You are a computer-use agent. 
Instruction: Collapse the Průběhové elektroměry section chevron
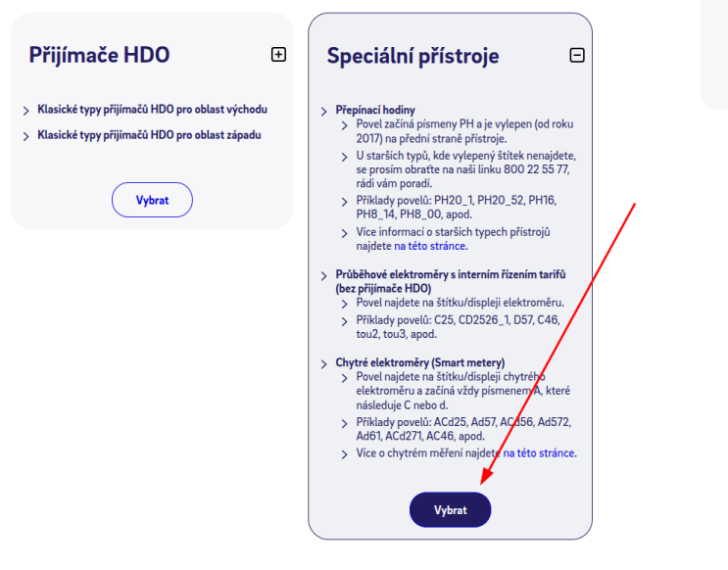click(324, 277)
